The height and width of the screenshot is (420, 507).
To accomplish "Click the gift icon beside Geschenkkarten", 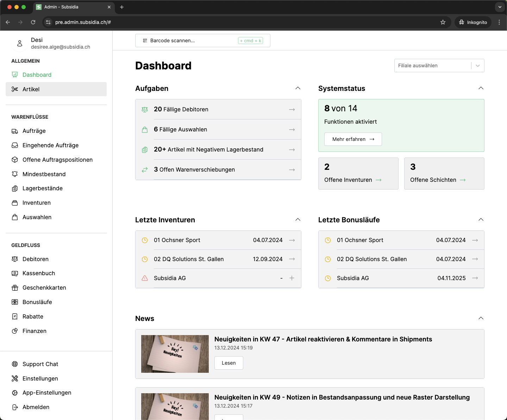I will click(15, 288).
